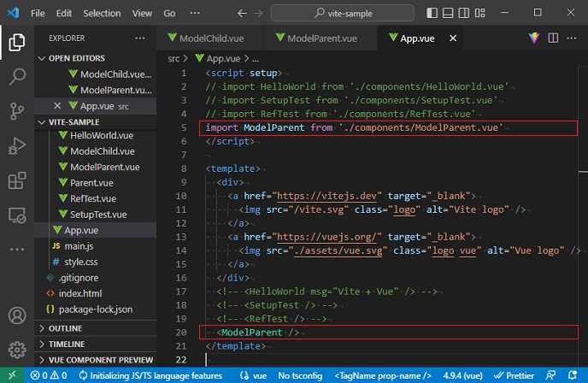This screenshot has height=383, width=588.
Task: Close App.vue in Open Editors list
Action: [57, 106]
